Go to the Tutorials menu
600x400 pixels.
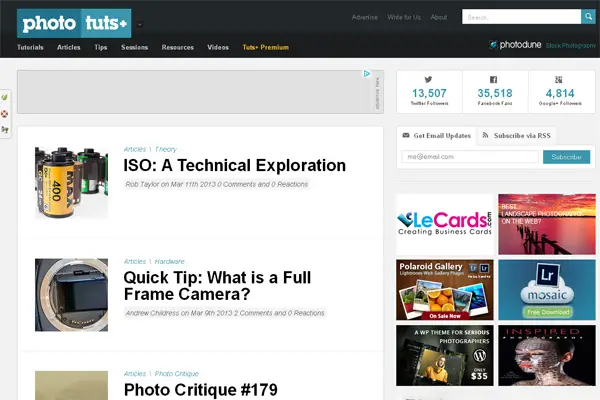pyautogui.click(x=30, y=47)
